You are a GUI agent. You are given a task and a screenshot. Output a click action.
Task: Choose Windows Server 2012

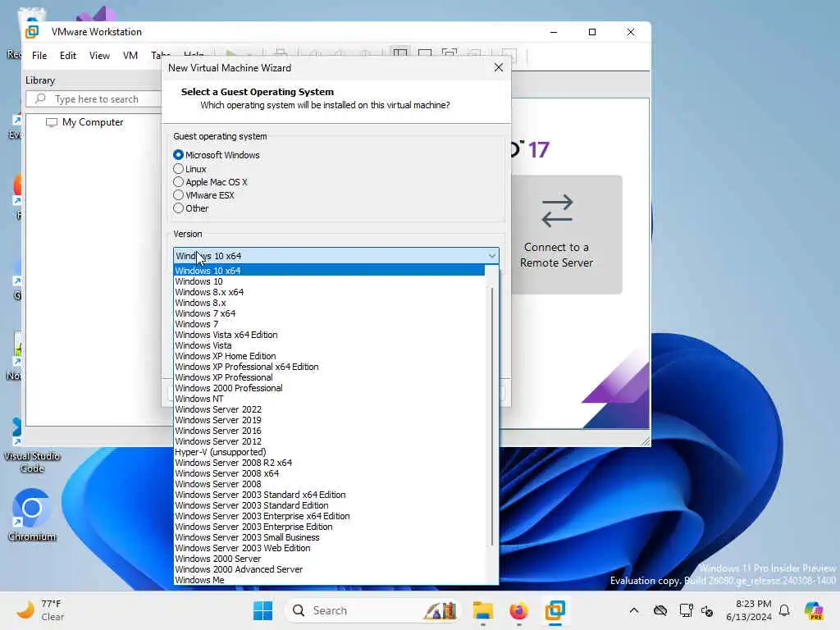329,442
